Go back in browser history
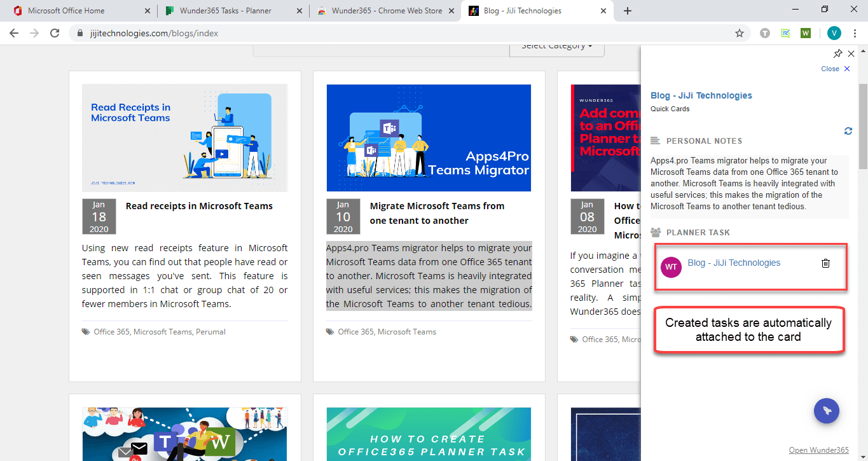Screen dimensions: 868x461 coord(14,33)
